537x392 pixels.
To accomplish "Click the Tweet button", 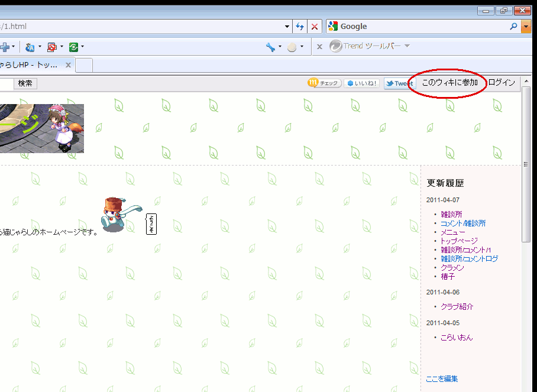I will pyautogui.click(x=399, y=83).
